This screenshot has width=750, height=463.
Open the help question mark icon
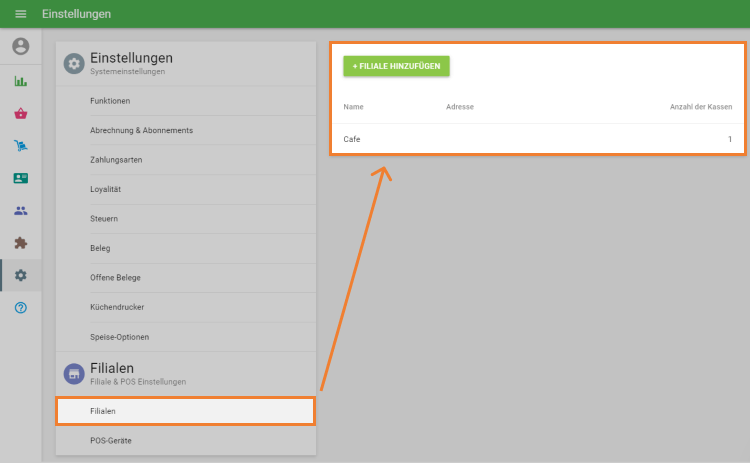[20, 307]
